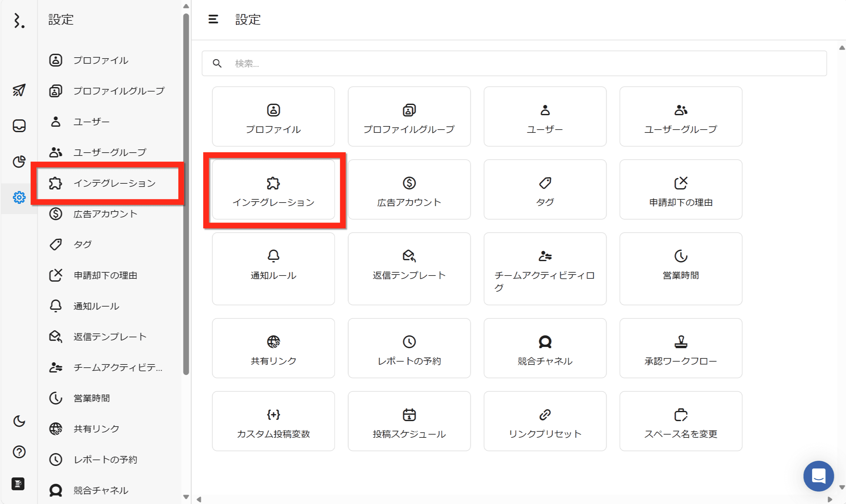Select 広告アカウント in the sidebar menu
This screenshot has height=504, width=846.
click(x=105, y=214)
